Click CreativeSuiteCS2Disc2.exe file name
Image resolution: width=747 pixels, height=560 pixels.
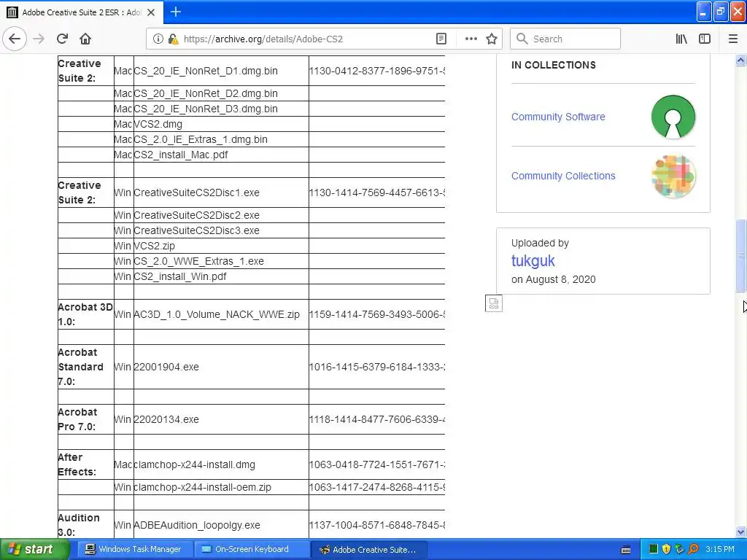196,215
